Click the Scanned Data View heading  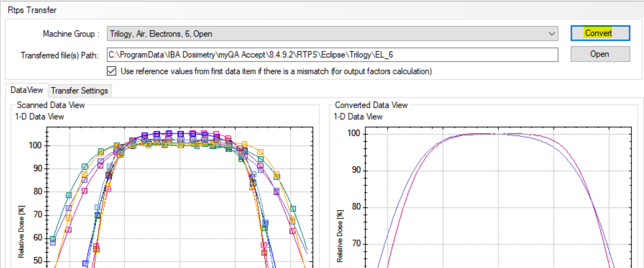[x=51, y=105]
